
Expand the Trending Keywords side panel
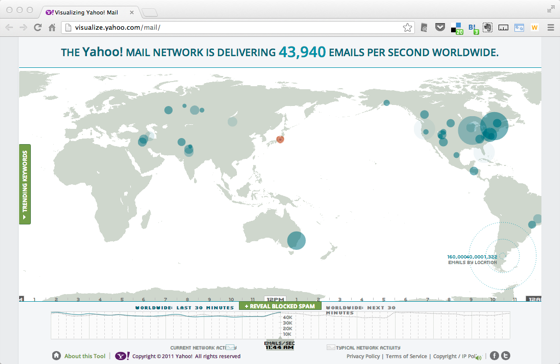tap(25, 184)
